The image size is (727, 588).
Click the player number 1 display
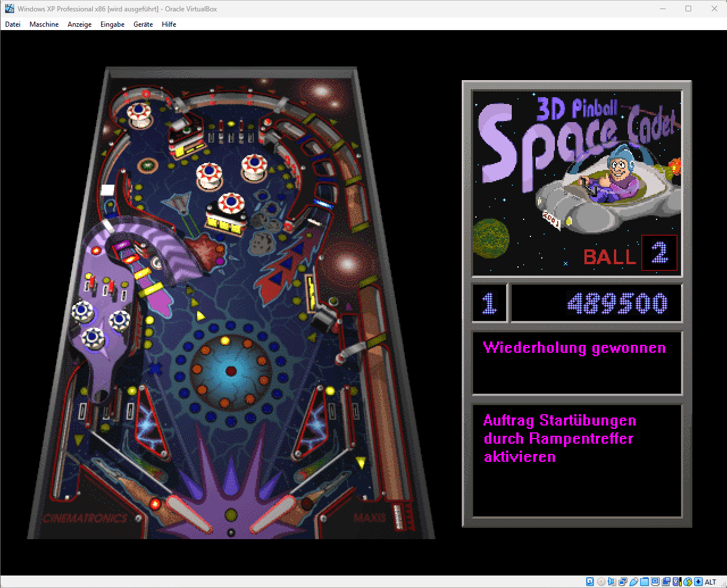489,303
